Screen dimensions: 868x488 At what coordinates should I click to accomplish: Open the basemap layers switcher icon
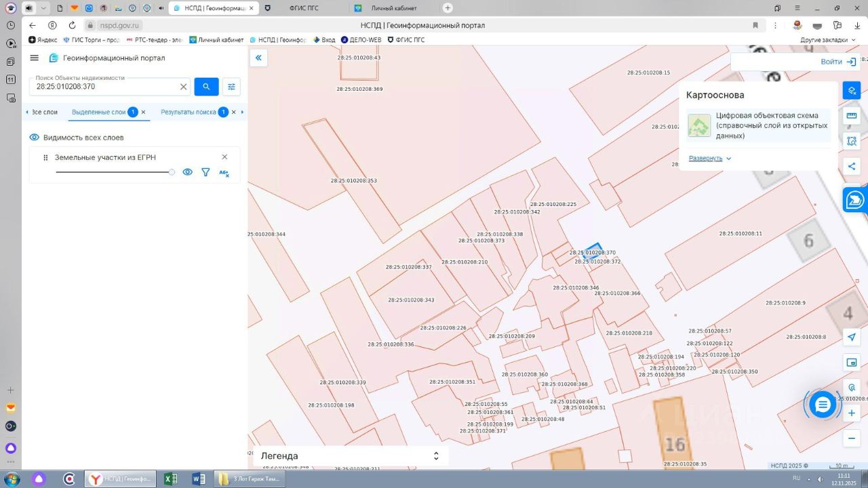(x=852, y=90)
